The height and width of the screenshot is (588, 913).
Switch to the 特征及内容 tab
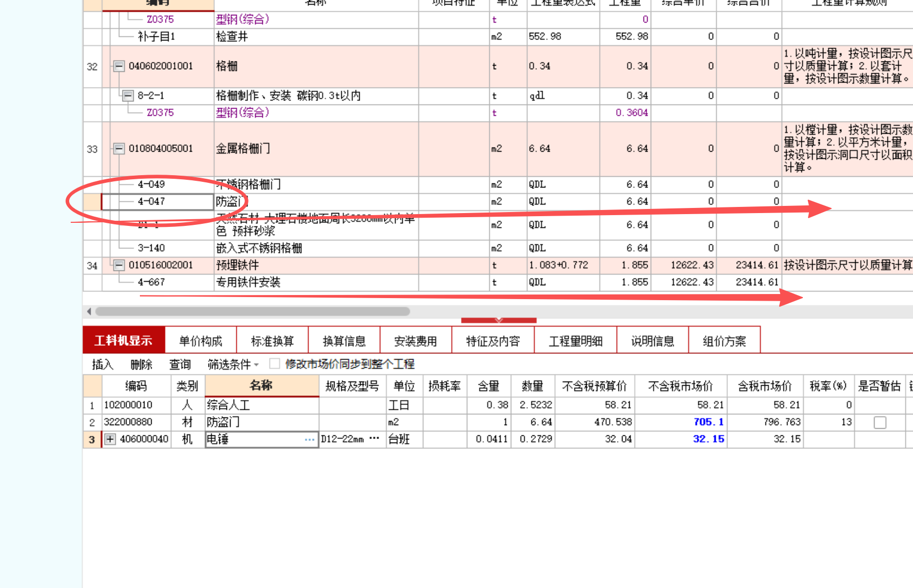point(492,339)
